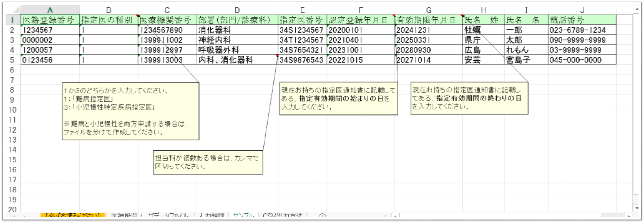Select column F header
This screenshot has height=223, width=644.
[361, 10]
